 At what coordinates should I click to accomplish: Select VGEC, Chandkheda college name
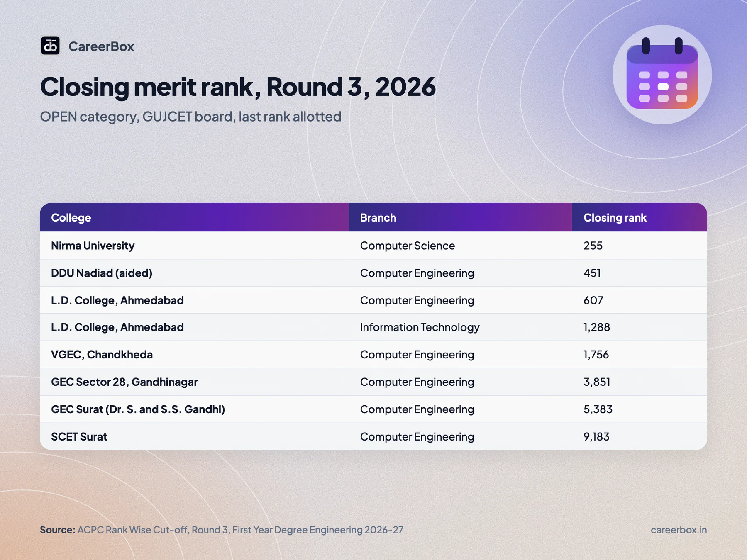pyautogui.click(x=102, y=355)
